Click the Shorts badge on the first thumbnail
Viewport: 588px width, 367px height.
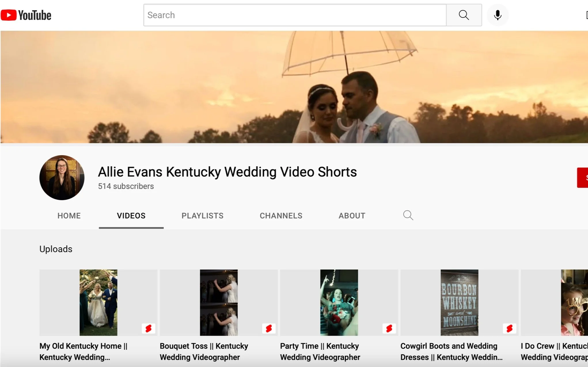149,328
